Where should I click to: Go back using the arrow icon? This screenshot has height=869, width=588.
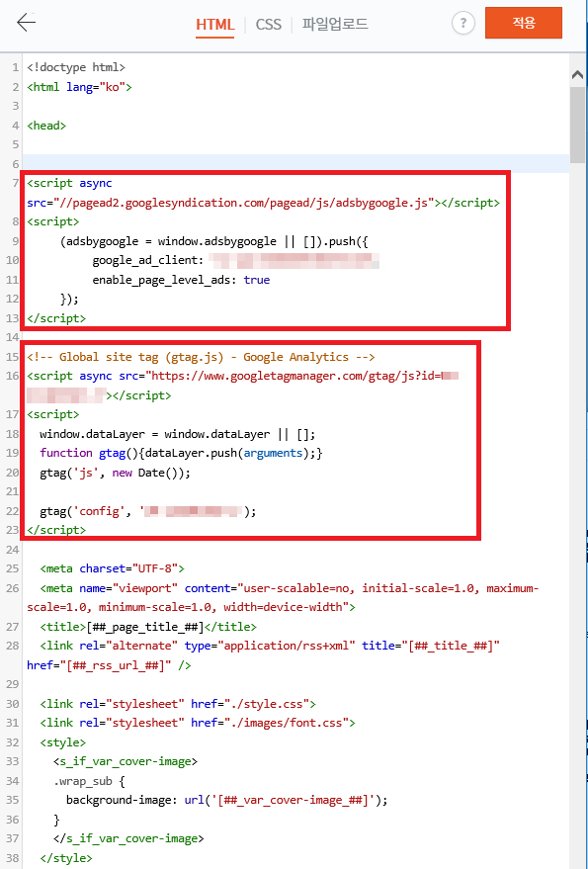(x=26, y=22)
